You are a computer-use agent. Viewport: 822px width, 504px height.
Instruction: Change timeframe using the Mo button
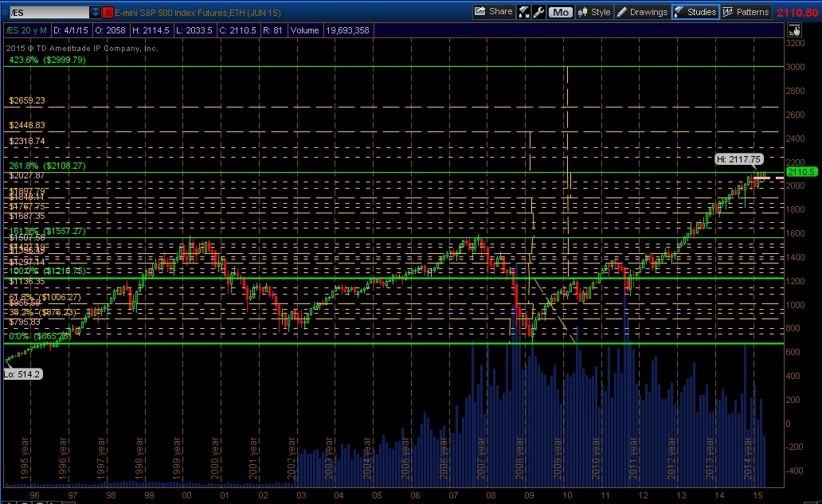[561, 12]
